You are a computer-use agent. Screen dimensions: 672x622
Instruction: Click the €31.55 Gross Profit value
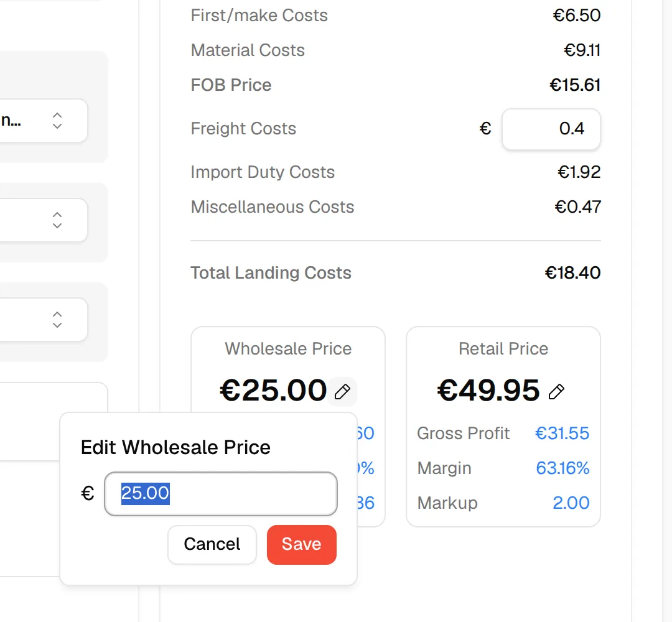pyautogui.click(x=562, y=433)
